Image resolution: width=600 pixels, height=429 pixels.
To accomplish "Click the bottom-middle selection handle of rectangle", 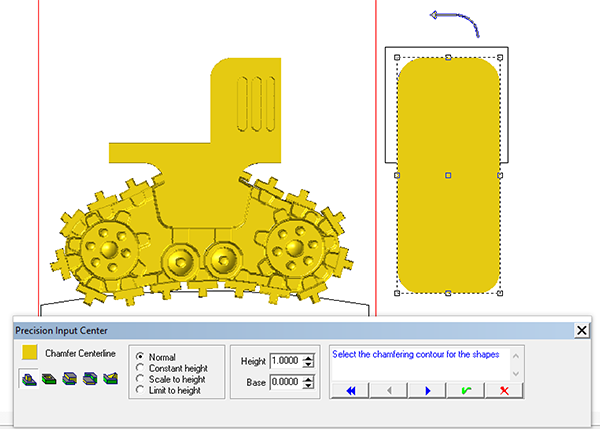I will (x=448, y=293).
